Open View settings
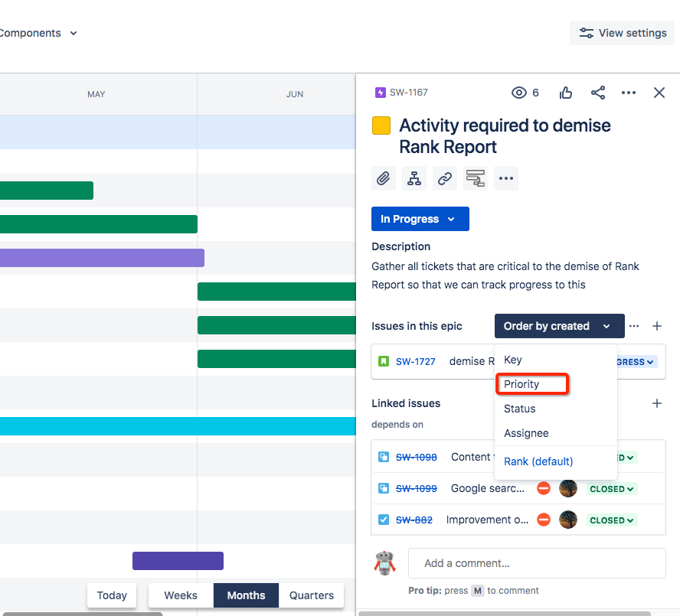 pos(623,33)
